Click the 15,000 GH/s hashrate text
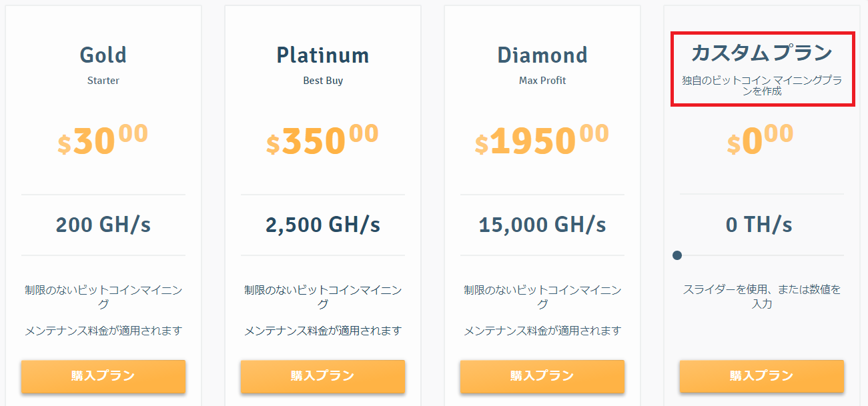The width and height of the screenshot is (868, 406). tap(542, 225)
